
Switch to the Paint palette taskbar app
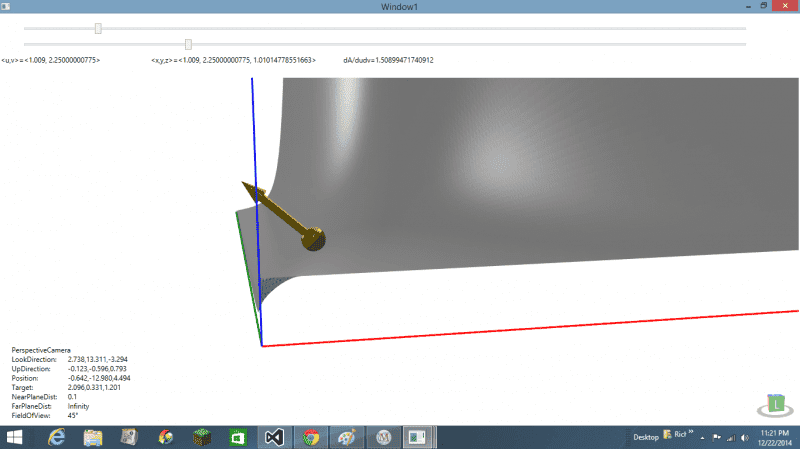click(x=347, y=438)
